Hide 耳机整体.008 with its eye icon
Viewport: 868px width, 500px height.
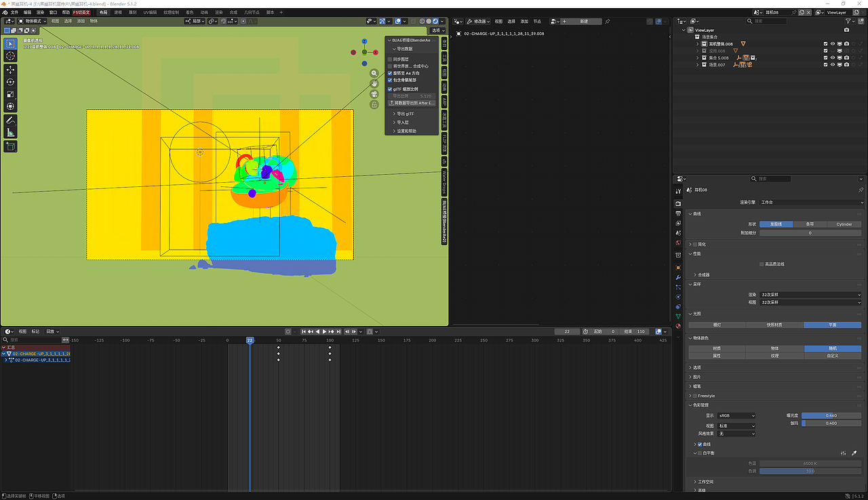coord(833,44)
